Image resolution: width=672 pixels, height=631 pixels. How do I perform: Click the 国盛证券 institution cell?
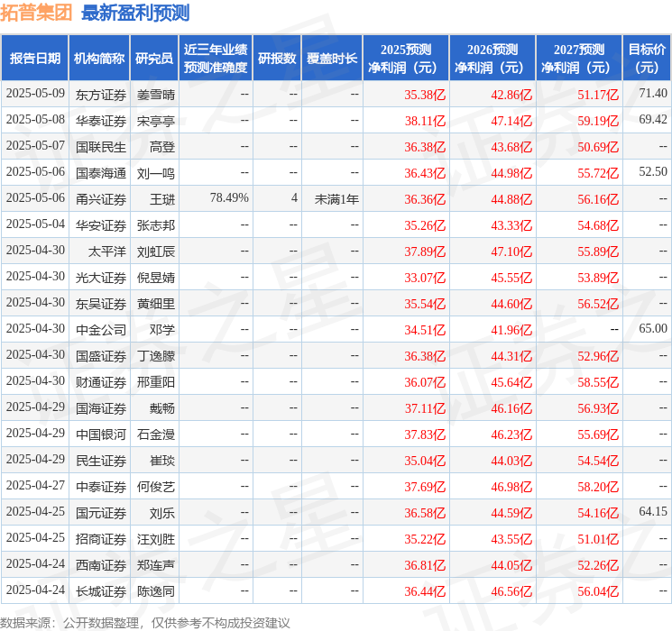101,356
